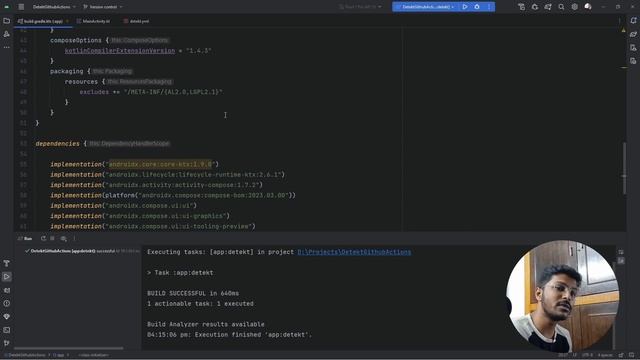Open the run configuration dropdown
Viewport: 640px width, 360px height.
click(x=425, y=7)
